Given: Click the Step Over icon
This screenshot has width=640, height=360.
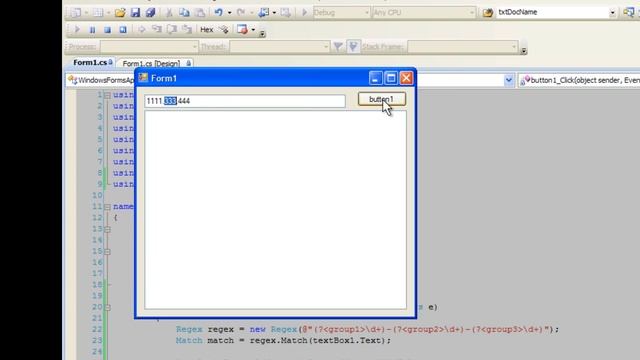Looking at the screenshot, I should pos(172,29).
